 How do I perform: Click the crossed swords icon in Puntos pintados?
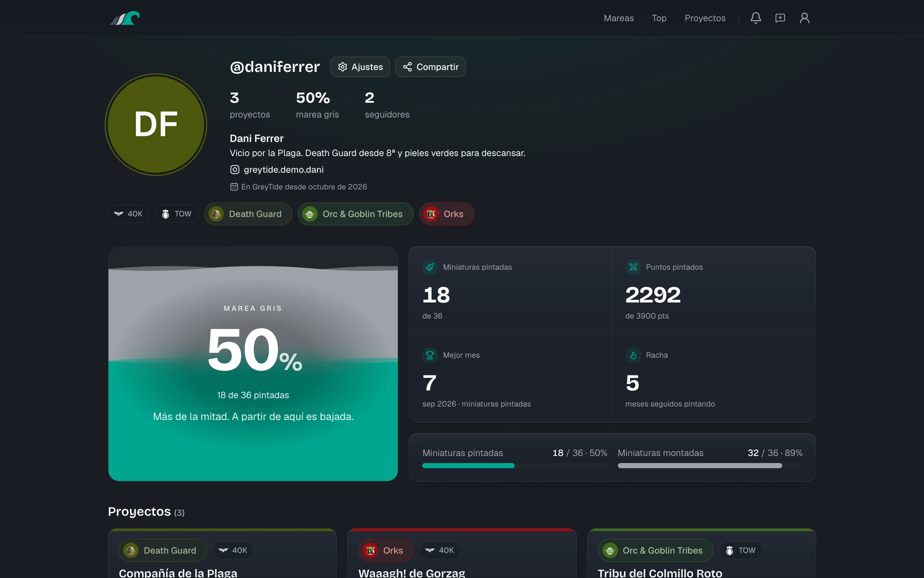tap(633, 267)
